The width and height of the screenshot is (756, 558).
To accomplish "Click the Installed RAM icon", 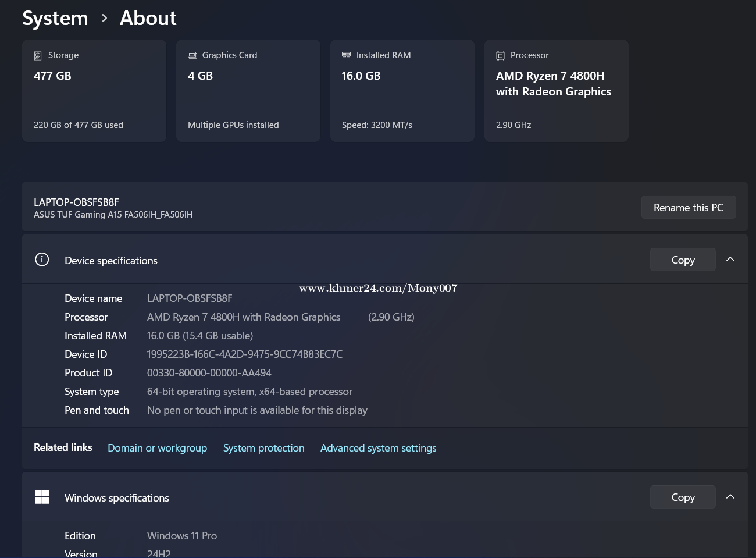I will pos(347,55).
